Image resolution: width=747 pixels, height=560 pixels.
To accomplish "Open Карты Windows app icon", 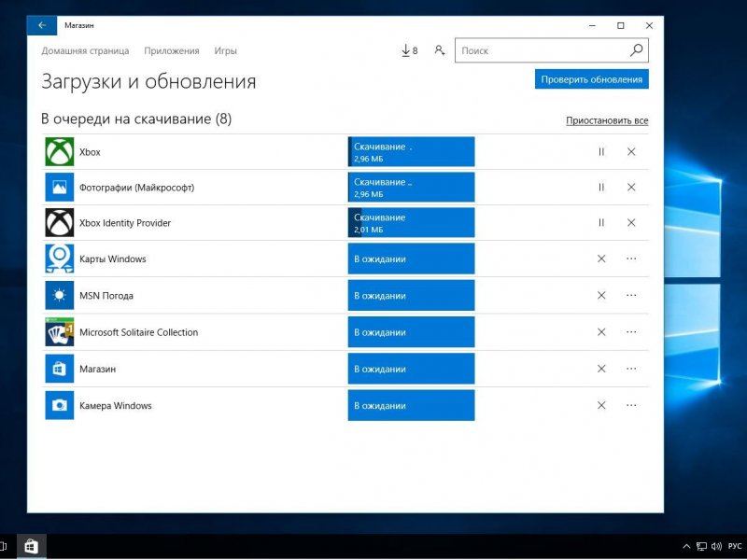I will [60, 259].
